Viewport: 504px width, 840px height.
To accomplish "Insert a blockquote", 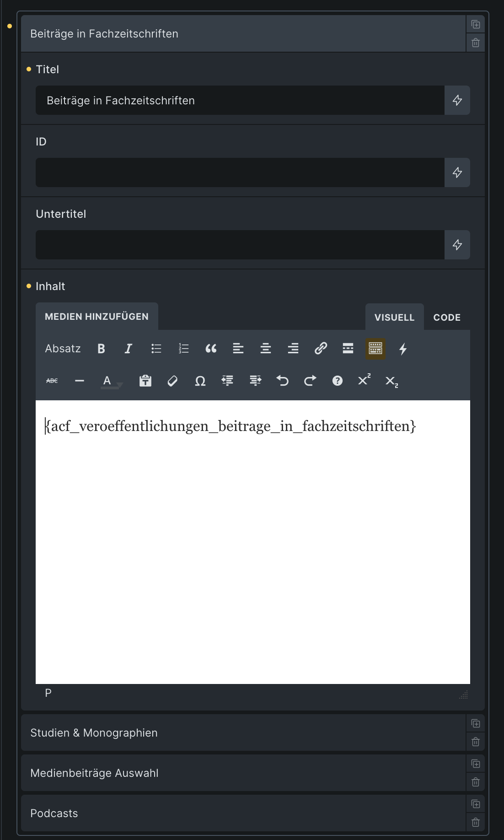I will [211, 349].
